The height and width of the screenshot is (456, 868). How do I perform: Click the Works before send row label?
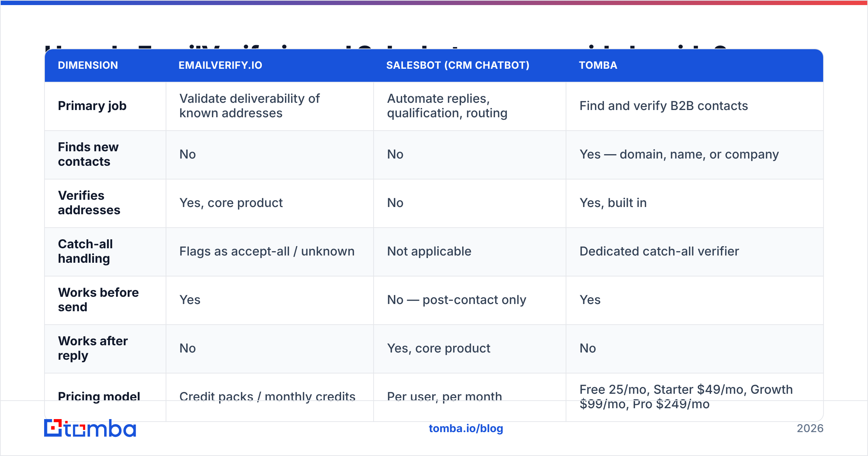(98, 300)
